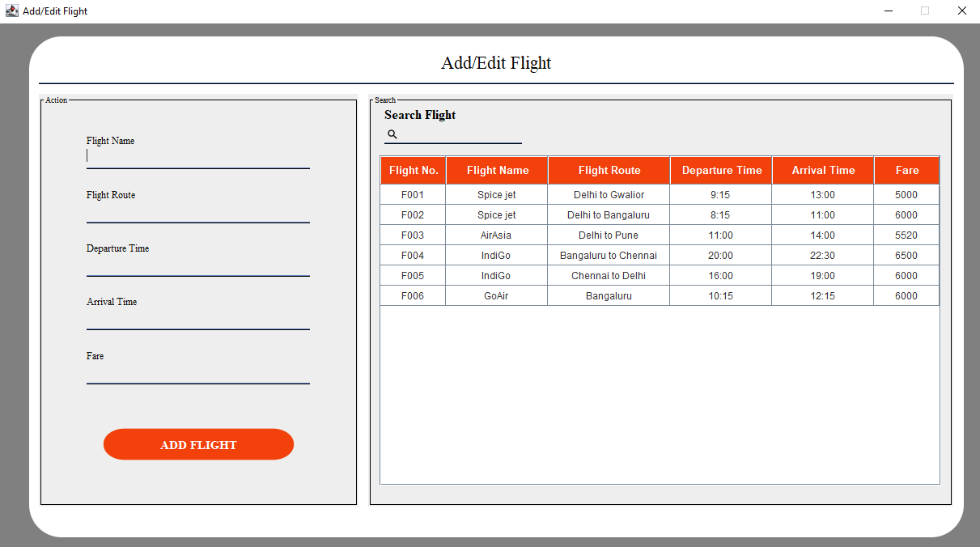Viewport: 980px width, 547px height.
Task: Focus the Fare input field
Action: pyautogui.click(x=197, y=373)
